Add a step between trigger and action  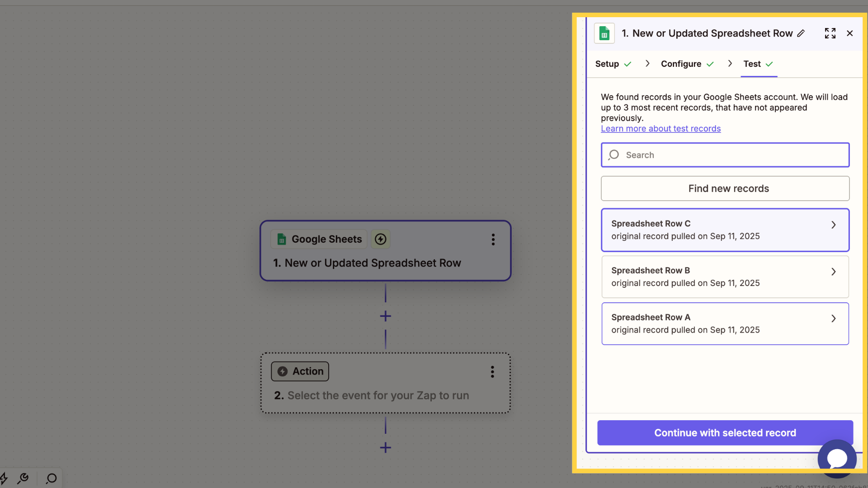386,316
